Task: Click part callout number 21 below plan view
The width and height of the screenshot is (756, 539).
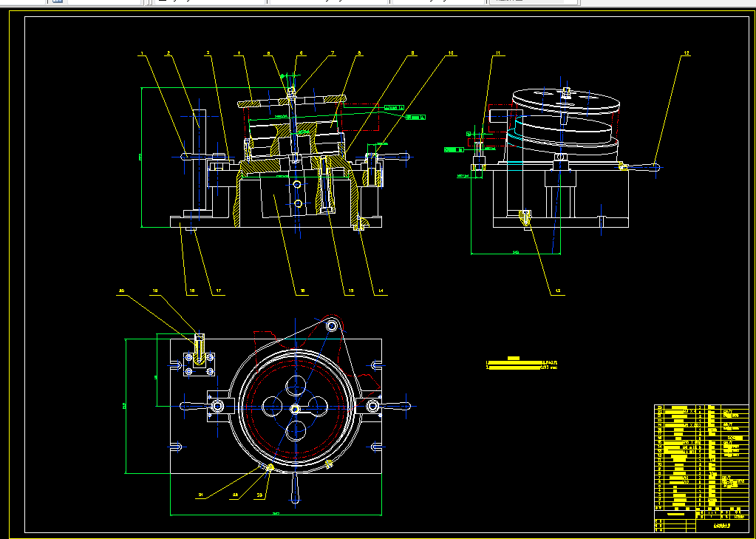Action: 201,495
